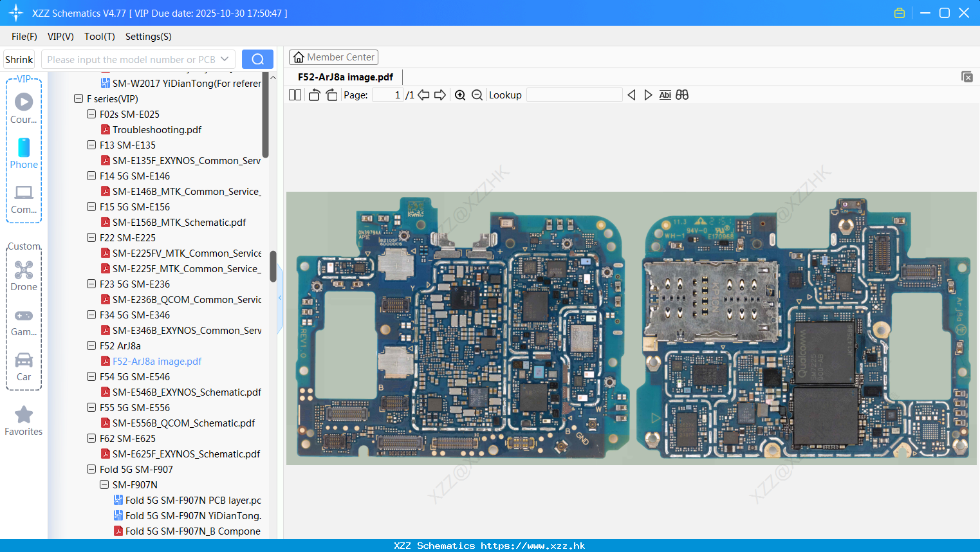The height and width of the screenshot is (552, 980).
Task: Find previous lookup result triangle
Action: pyautogui.click(x=631, y=95)
